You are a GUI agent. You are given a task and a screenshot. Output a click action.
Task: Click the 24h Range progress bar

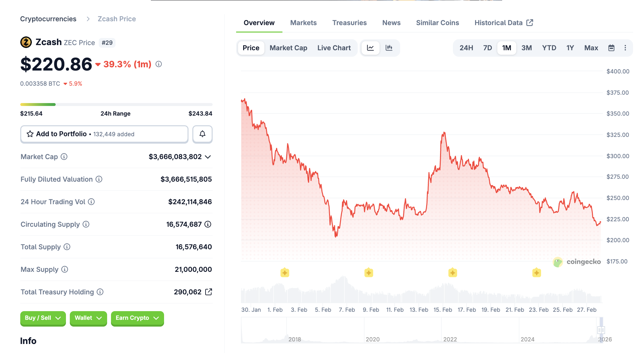click(x=116, y=104)
